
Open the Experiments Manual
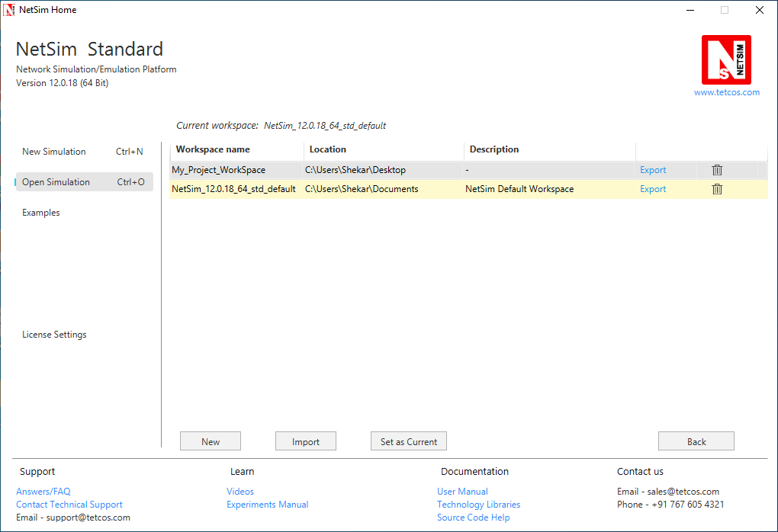(267, 504)
